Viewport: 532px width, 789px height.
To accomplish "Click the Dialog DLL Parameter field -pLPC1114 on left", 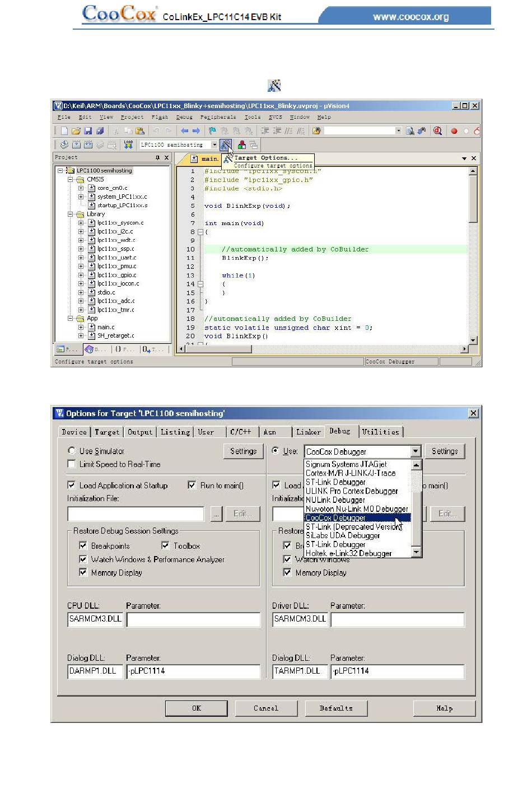I will point(193,671).
